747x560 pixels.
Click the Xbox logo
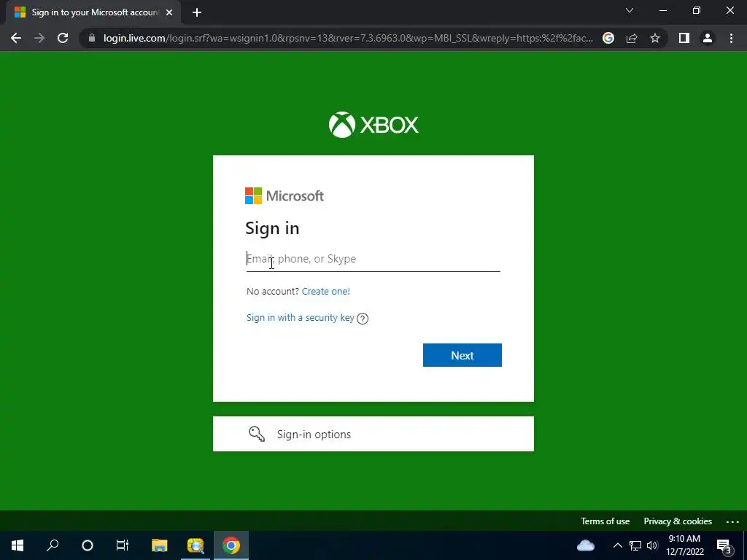pos(373,125)
